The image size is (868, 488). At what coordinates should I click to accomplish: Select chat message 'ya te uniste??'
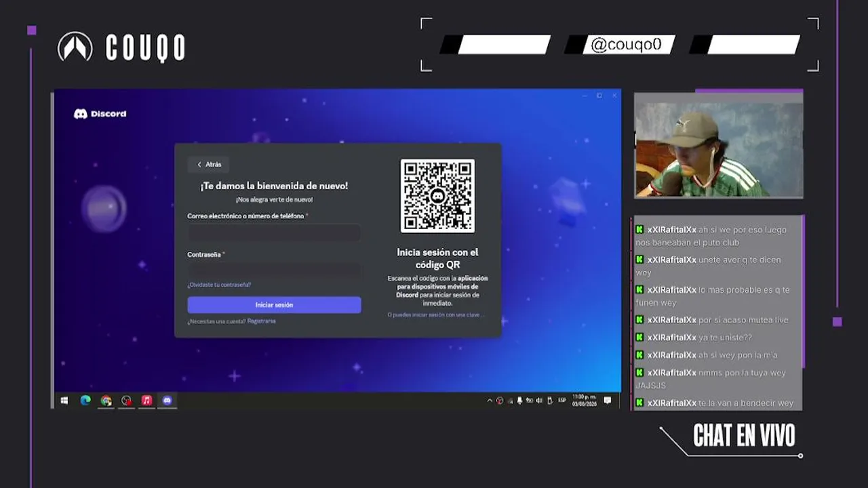pos(725,338)
